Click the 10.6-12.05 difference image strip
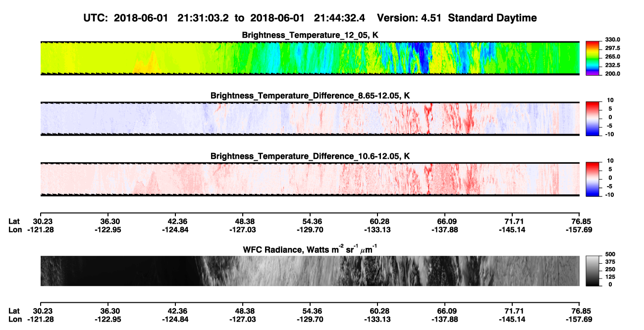Screen dimensions: 644x330 [310, 179]
